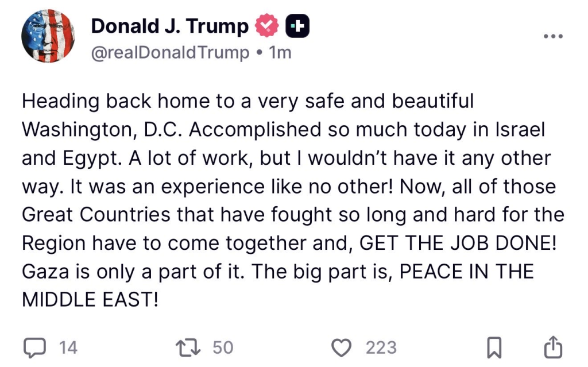View the 223 likes count

coord(381,347)
